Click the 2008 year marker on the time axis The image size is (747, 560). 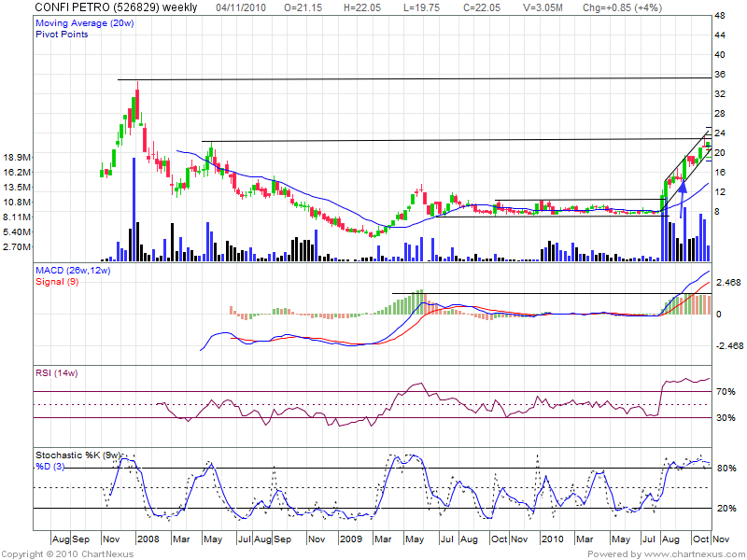148,539
